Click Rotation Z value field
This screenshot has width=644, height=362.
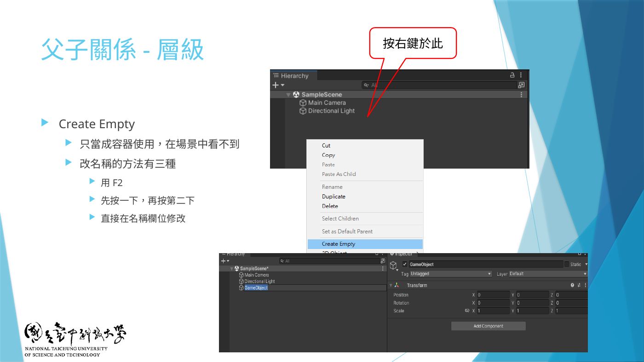tap(571, 303)
